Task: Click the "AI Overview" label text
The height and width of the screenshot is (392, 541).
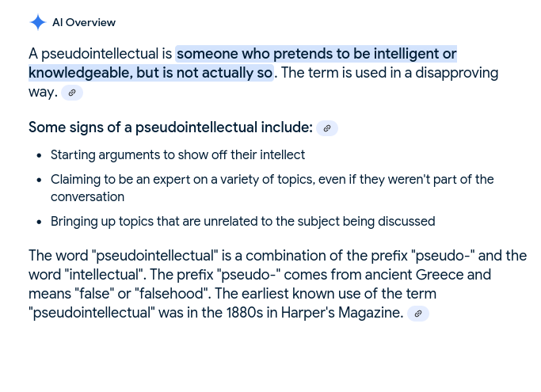Action: pos(84,22)
